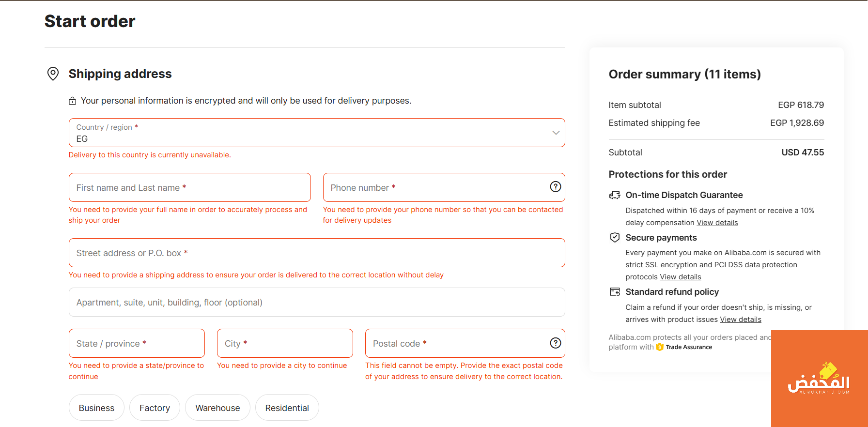
Task: Click the Trade Assurance label text
Action: (689, 347)
